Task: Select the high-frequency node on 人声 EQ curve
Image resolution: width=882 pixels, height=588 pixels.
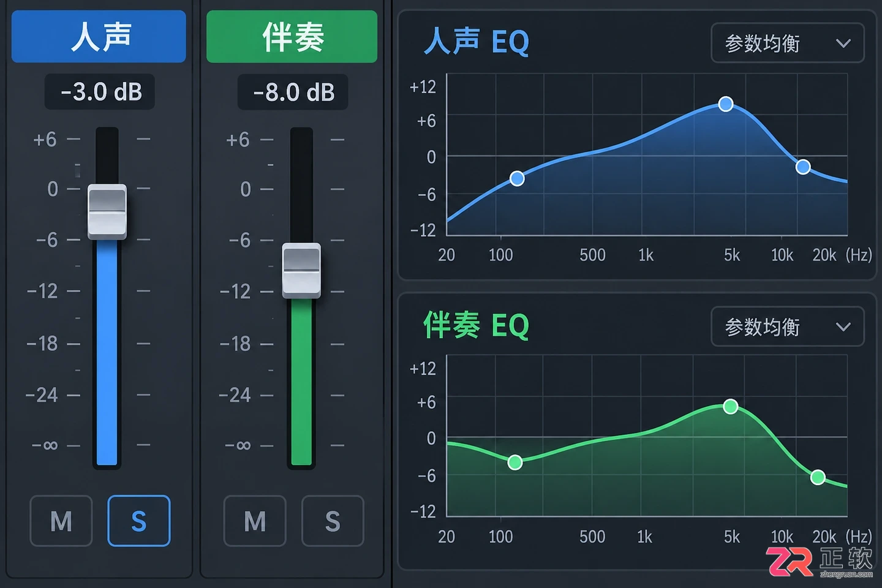Action: 803,167
